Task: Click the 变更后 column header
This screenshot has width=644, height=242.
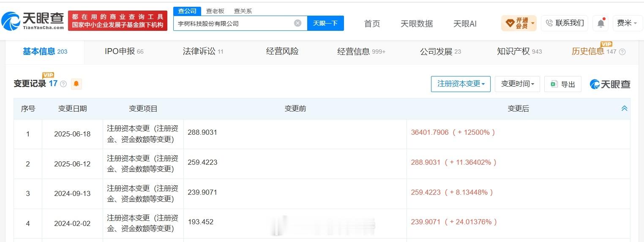Action: tap(518, 109)
